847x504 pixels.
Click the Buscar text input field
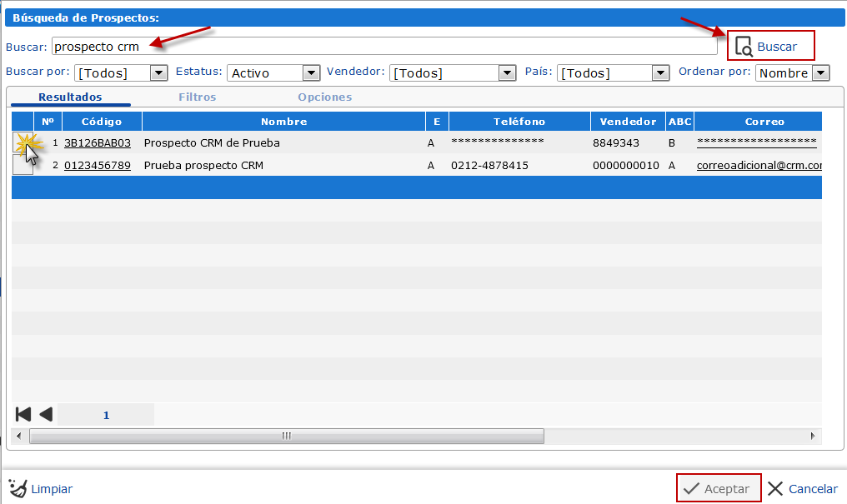tap(384, 47)
